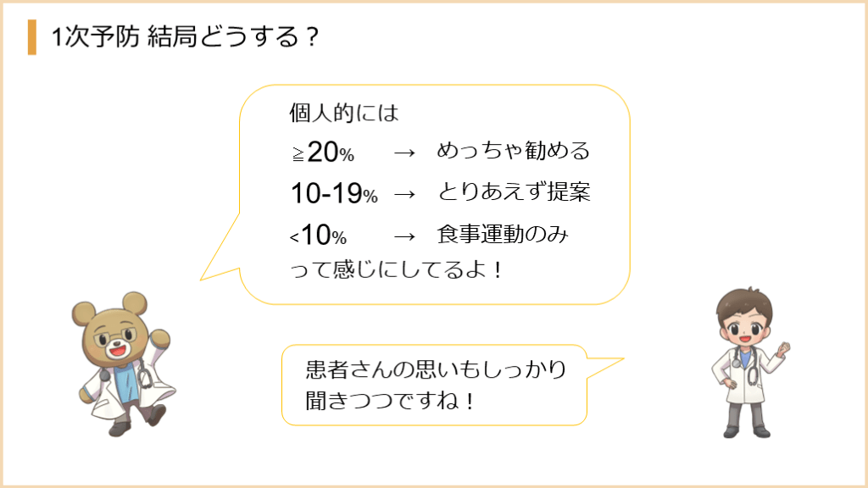Image resolution: width=868 pixels, height=488 pixels.
Task: Click the text とりあえず提案
Action: point(513,193)
